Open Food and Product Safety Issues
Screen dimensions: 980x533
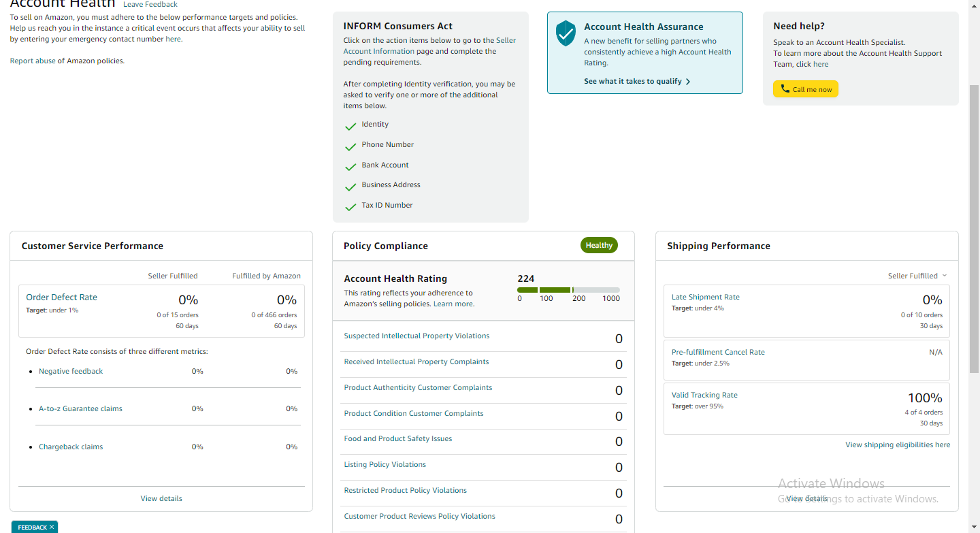click(398, 438)
